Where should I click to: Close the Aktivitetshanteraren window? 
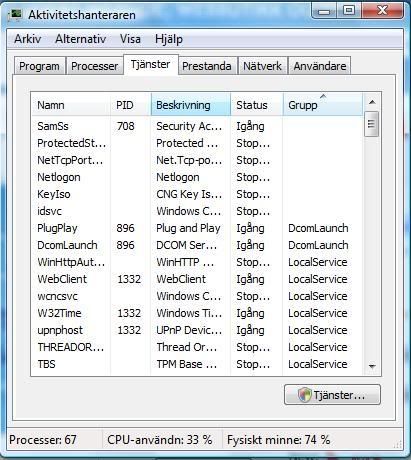(382, 11)
